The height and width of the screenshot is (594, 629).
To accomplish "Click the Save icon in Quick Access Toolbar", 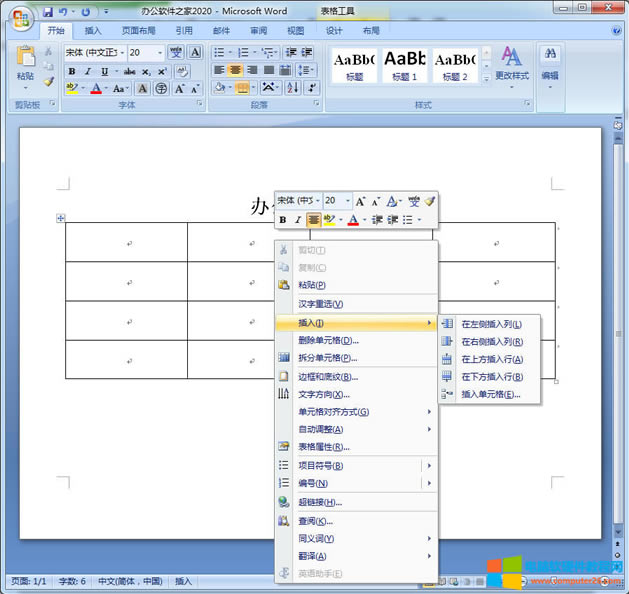I will (x=47, y=12).
